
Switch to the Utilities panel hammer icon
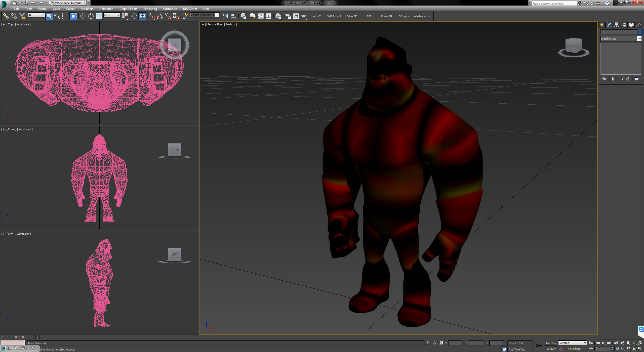coord(638,25)
